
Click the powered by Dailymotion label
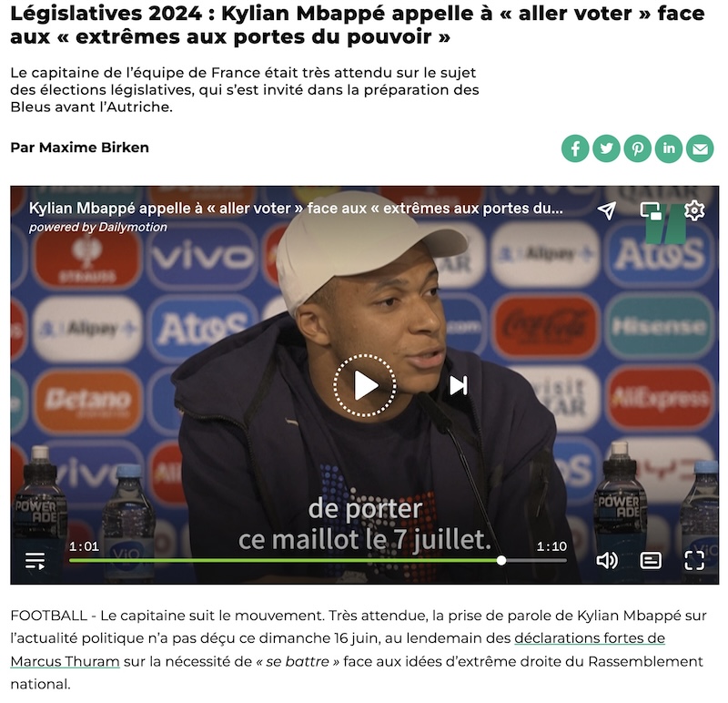pos(98,228)
